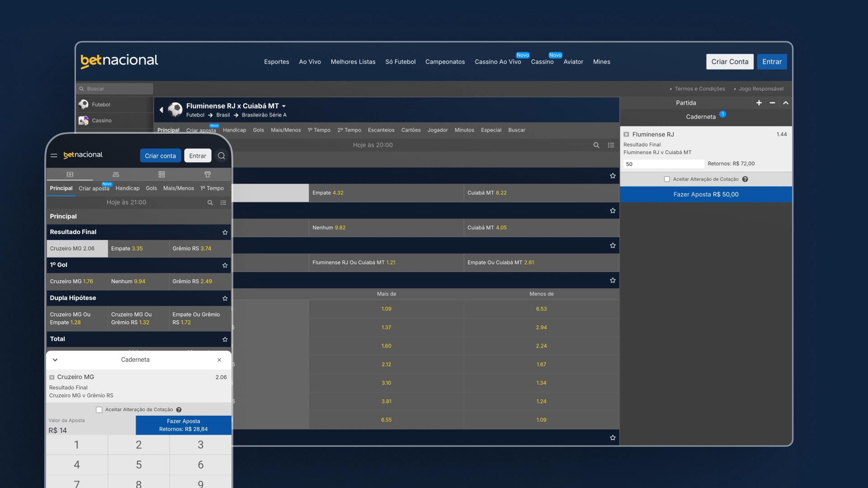
Task: Open help icon beside mobile Aceitar Alteração
Action: [179, 410]
